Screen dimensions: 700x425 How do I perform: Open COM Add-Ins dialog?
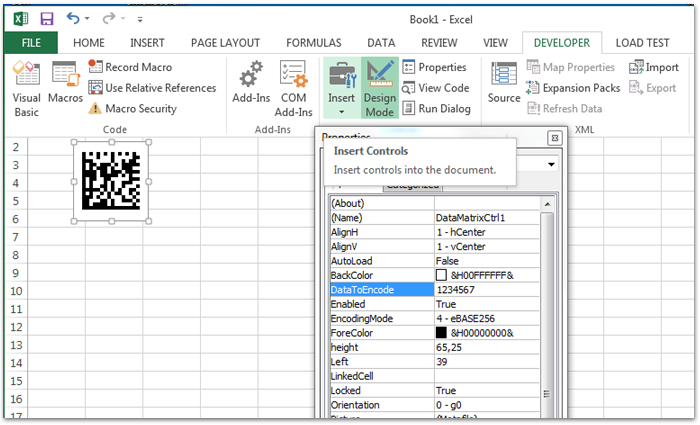pyautogui.click(x=293, y=88)
